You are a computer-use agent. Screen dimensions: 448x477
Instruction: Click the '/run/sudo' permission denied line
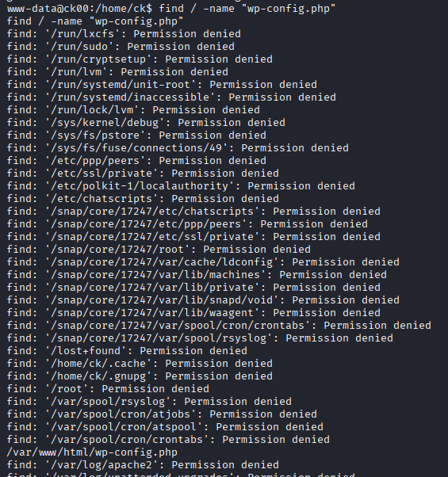click(121, 47)
